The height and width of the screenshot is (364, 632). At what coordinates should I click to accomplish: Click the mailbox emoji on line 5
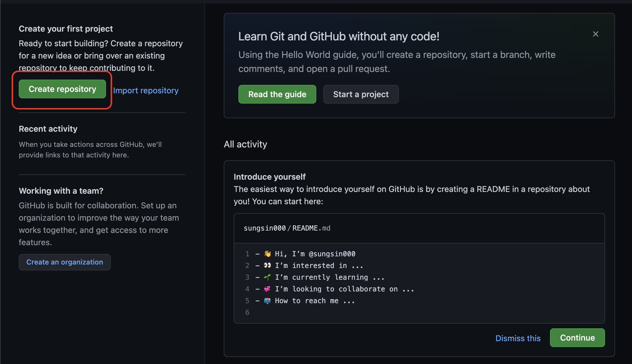click(267, 301)
